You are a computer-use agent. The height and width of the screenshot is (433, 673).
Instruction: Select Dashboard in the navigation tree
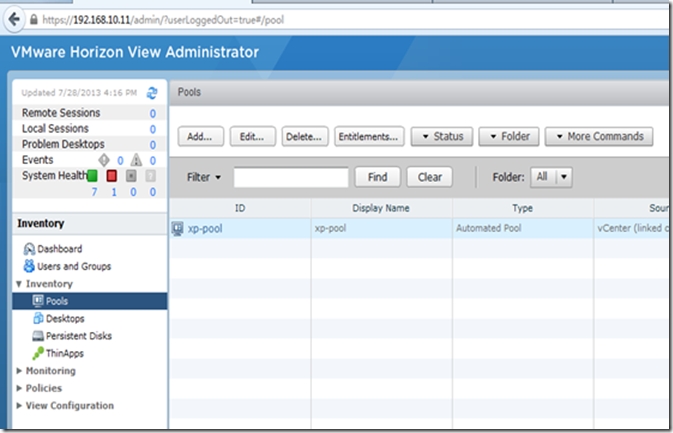coord(60,249)
